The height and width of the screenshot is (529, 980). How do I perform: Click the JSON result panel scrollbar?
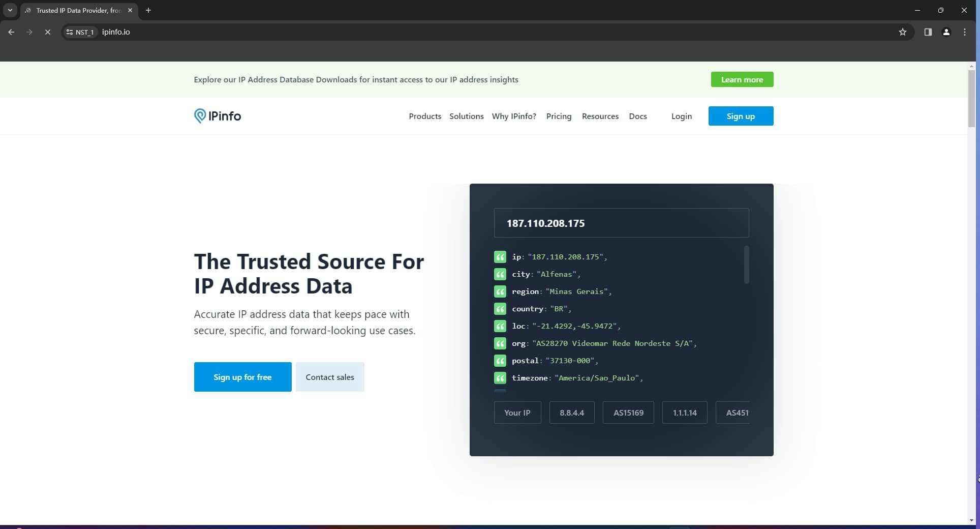pyautogui.click(x=747, y=264)
